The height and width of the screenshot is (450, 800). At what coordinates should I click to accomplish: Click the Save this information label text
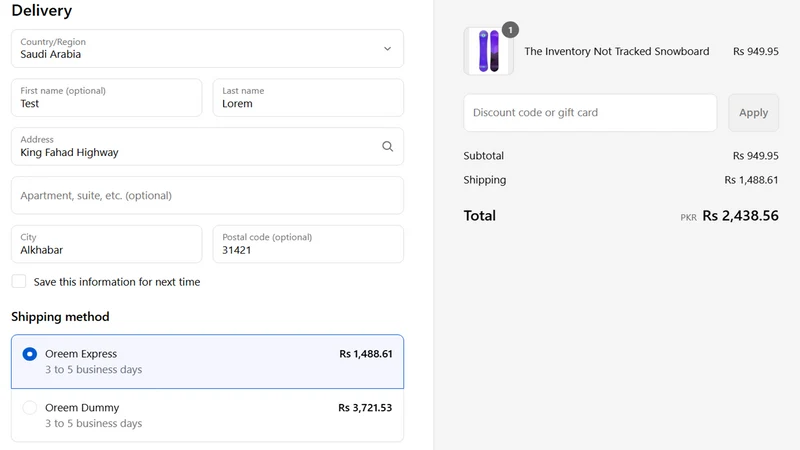click(x=117, y=282)
